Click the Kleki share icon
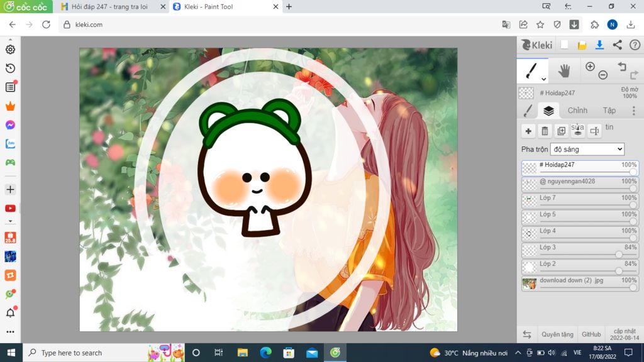 coord(618,45)
